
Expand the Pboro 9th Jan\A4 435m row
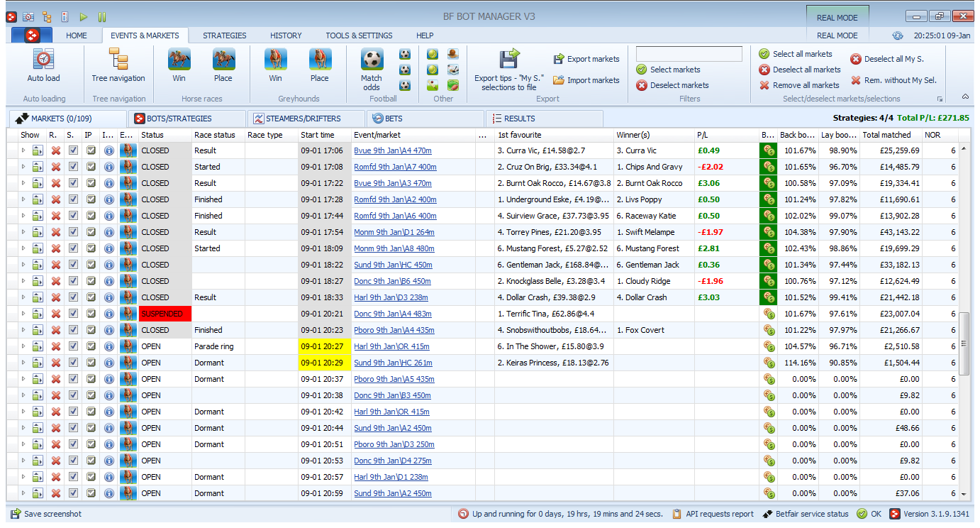pyautogui.click(x=23, y=330)
